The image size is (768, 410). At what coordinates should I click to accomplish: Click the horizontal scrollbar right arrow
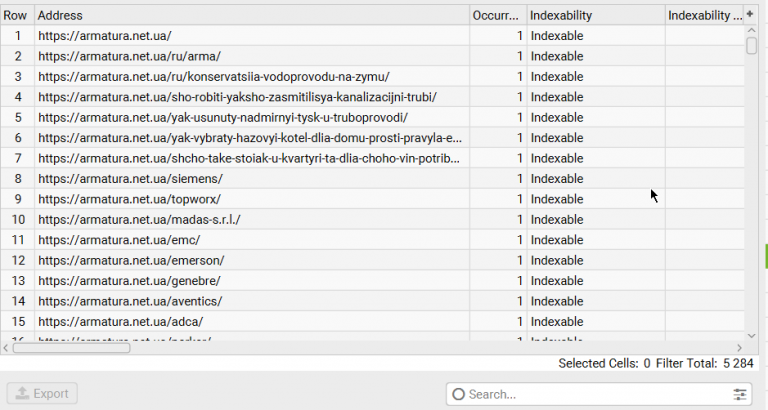[x=737, y=347]
